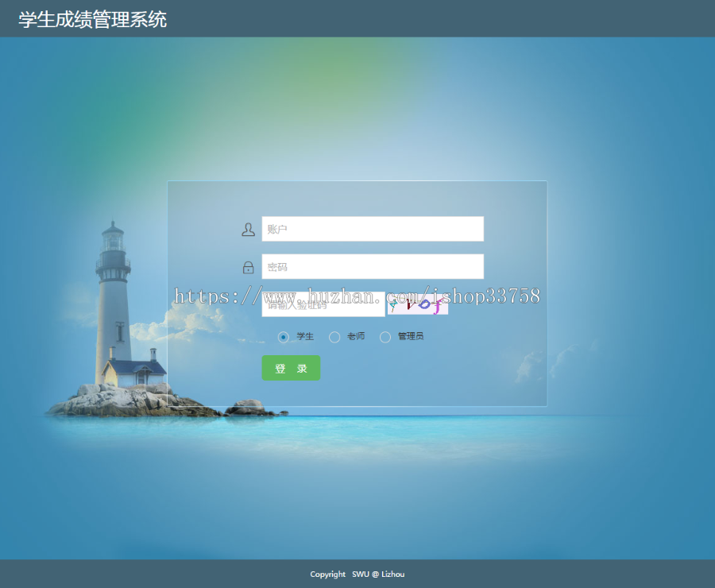Screen dimensions: 715x588
Task: Click the green 登 录 login button
Action: [x=291, y=368]
